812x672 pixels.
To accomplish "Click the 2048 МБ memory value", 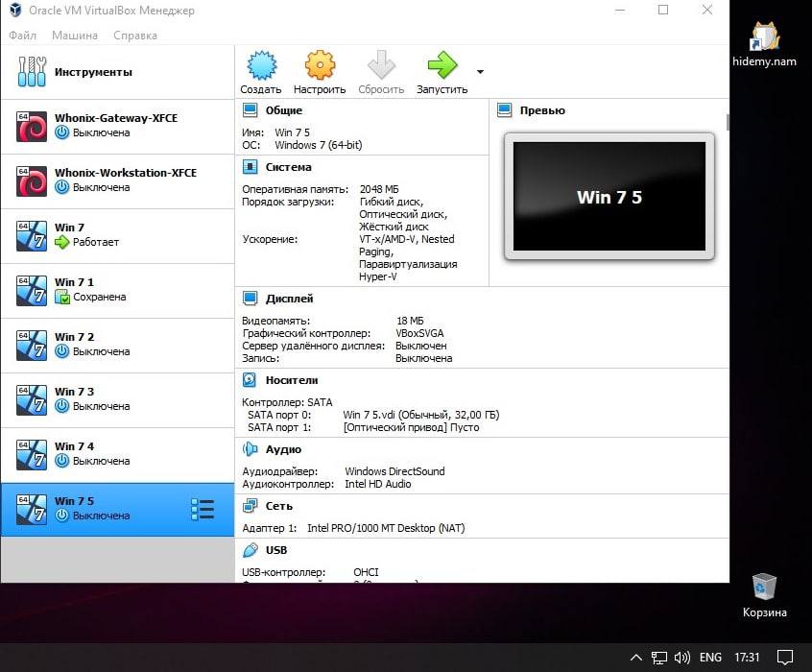I will pos(379,189).
